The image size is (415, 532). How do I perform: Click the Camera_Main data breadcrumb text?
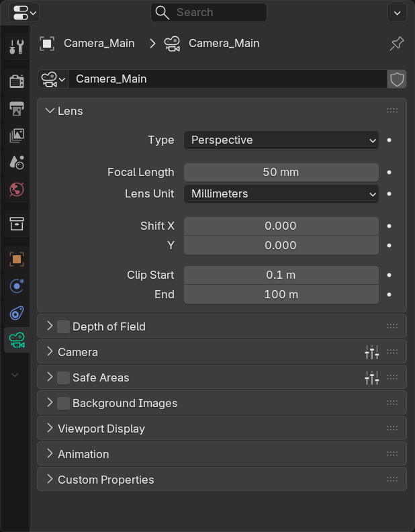(x=224, y=44)
